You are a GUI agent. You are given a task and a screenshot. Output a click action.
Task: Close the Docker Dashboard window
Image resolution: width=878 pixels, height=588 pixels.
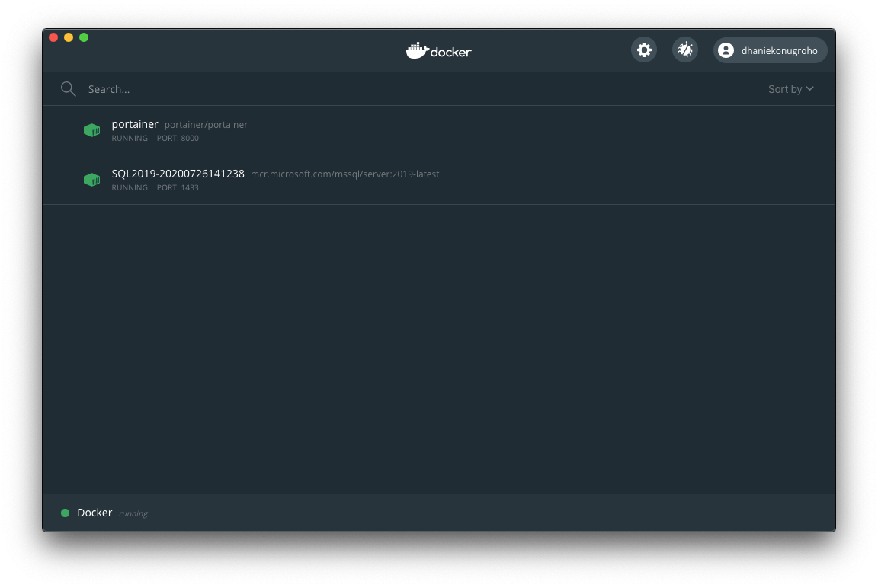pyautogui.click(x=53, y=37)
